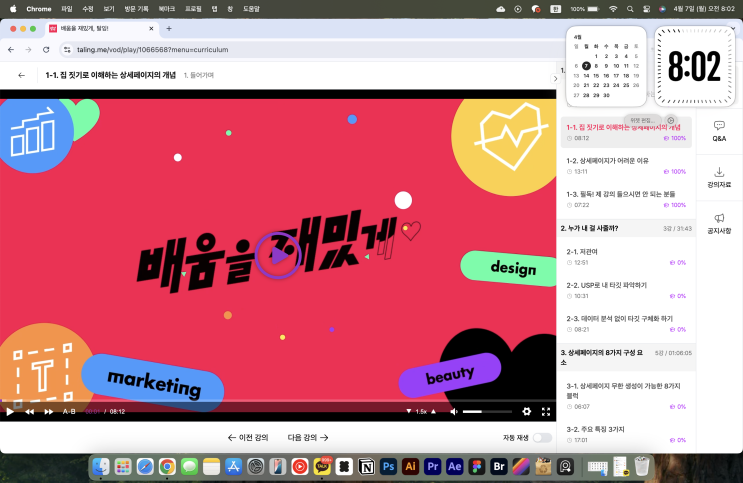Viewport: 743px width, 483px height.
Task: Click the rewind icon in player bar
Action: click(30, 411)
